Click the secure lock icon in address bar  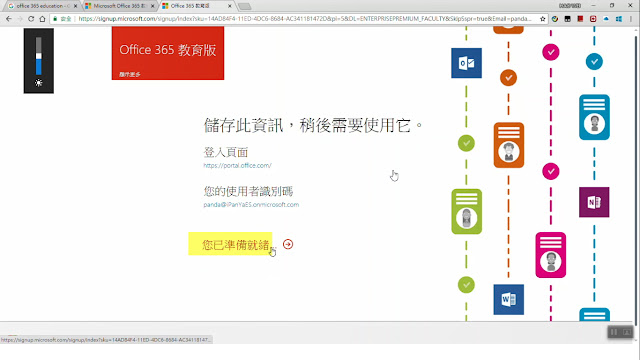tap(56, 19)
